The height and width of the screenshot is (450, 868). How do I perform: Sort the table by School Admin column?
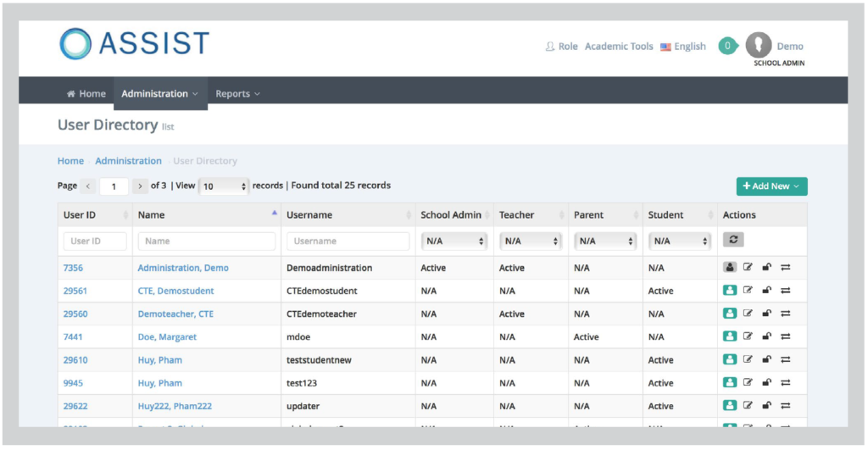[x=454, y=214]
